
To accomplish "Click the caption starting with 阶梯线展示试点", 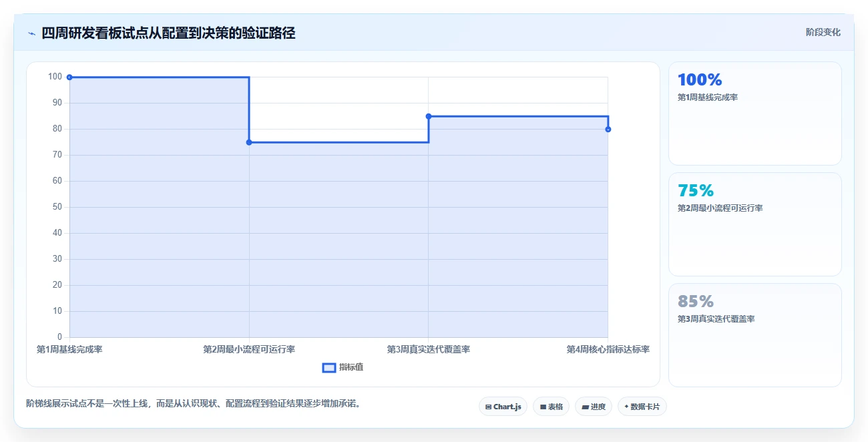I will coord(194,403).
